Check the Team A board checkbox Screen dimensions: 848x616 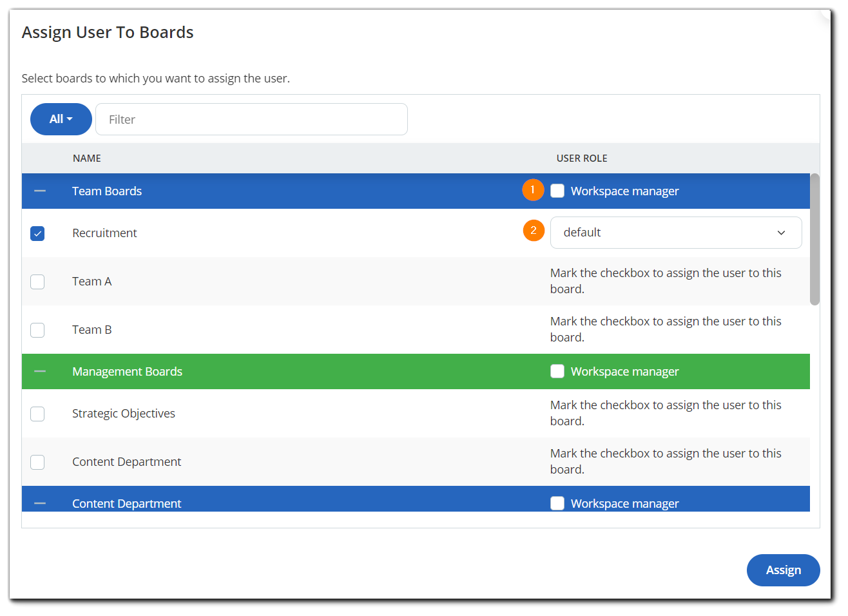coord(37,282)
